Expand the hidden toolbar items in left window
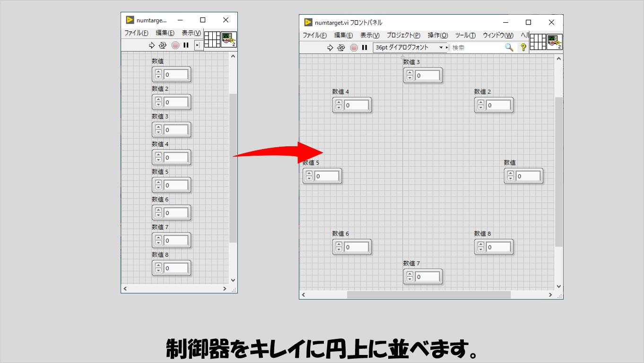 pyautogui.click(x=198, y=45)
